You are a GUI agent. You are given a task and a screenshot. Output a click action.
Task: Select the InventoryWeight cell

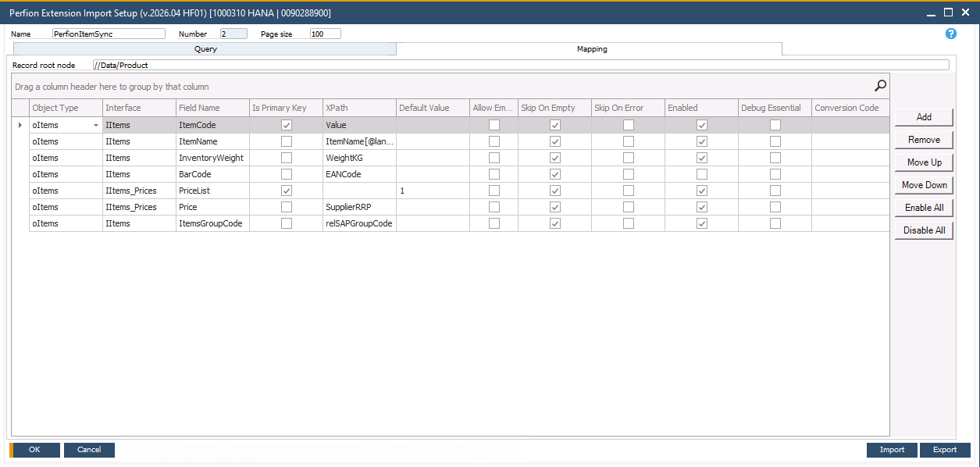click(x=212, y=158)
